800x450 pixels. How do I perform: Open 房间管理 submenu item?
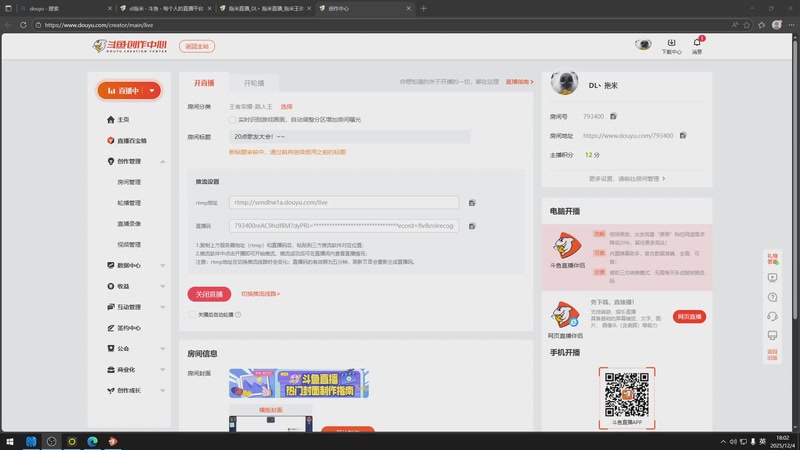tap(129, 182)
